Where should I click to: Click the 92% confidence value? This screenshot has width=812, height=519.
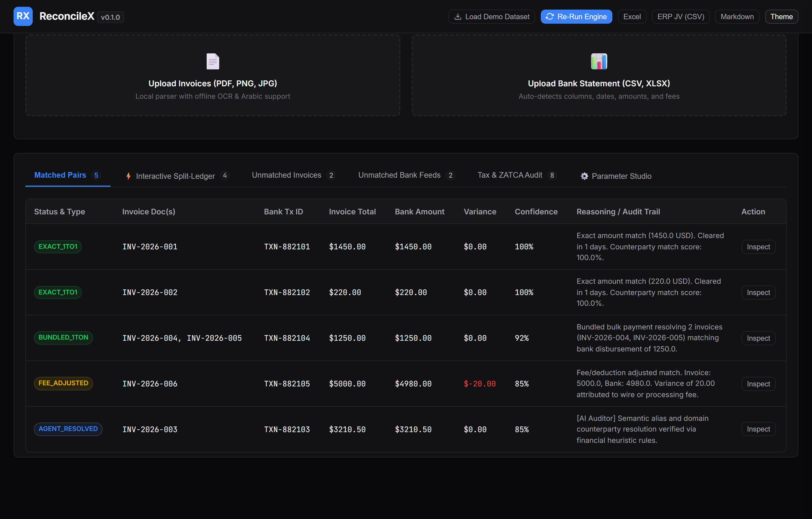coord(521,338)
